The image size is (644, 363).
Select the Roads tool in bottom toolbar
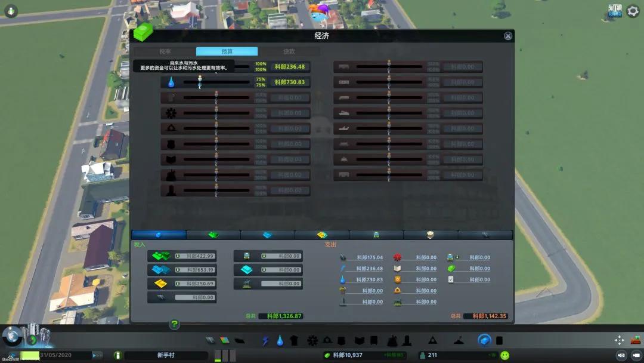[x=210, y=340]
